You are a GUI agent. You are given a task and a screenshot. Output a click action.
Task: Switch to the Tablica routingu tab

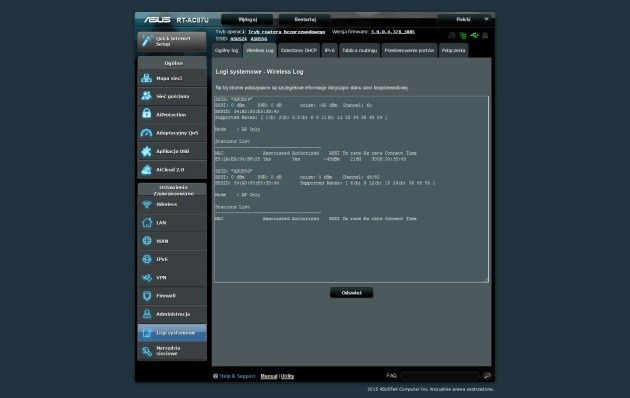[360, 51]
